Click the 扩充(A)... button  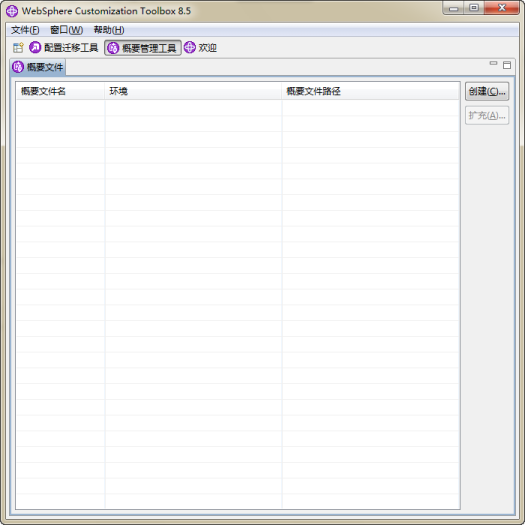(x=487, y=116)
